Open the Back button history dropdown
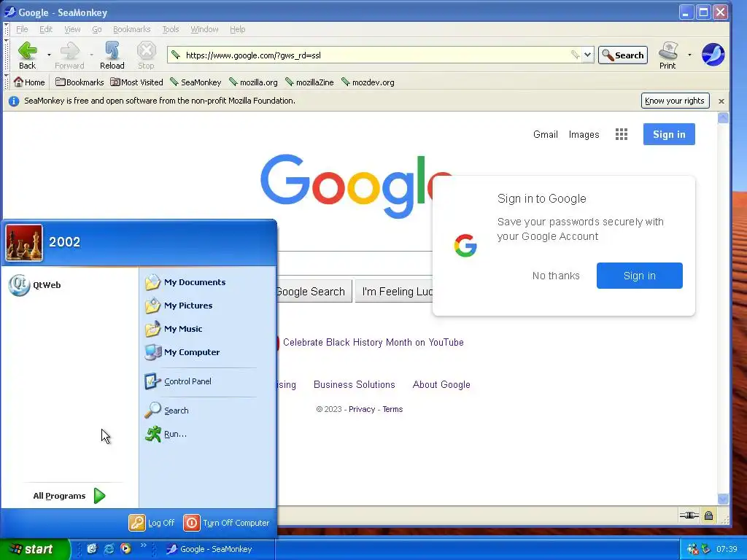 pos(49,55)
